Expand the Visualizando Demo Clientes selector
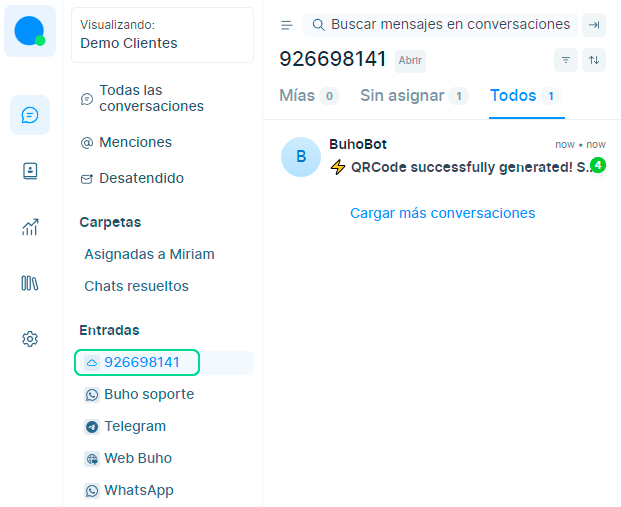Image resolution: width=621 pixels, height=507 pixels. (x=162, y=34)
